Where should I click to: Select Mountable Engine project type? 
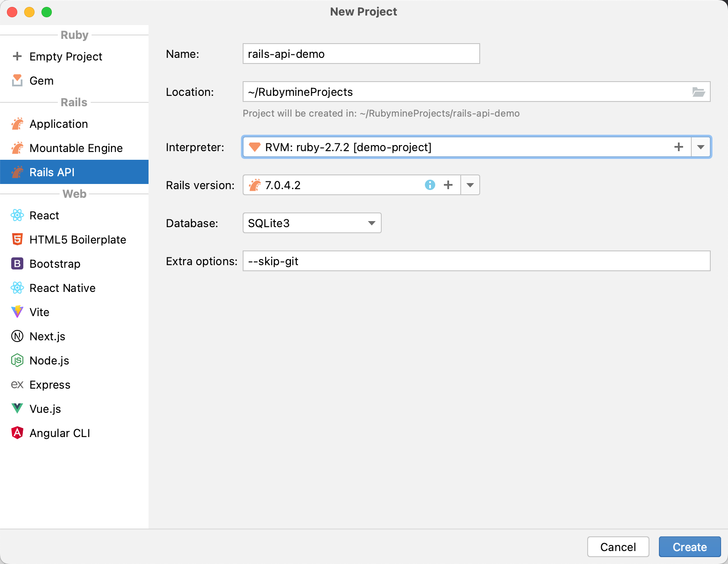pos(74,148)
